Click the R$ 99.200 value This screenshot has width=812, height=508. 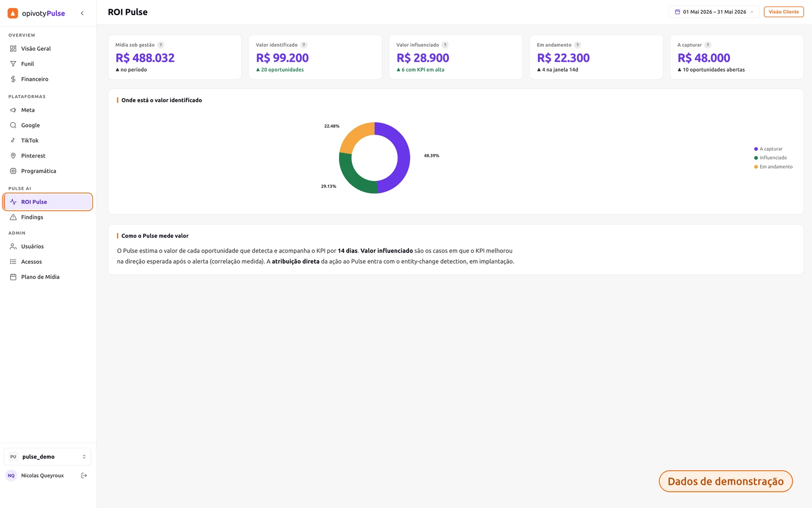(282, 58)
